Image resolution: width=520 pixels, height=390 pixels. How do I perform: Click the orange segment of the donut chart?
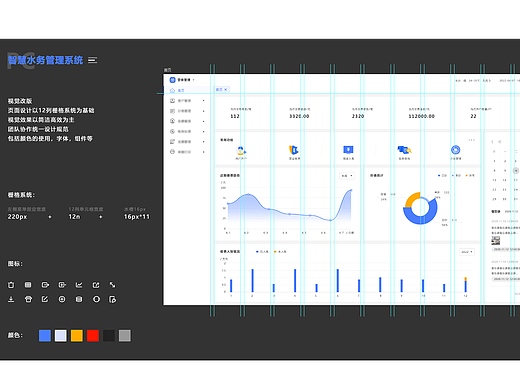point(412,199)
